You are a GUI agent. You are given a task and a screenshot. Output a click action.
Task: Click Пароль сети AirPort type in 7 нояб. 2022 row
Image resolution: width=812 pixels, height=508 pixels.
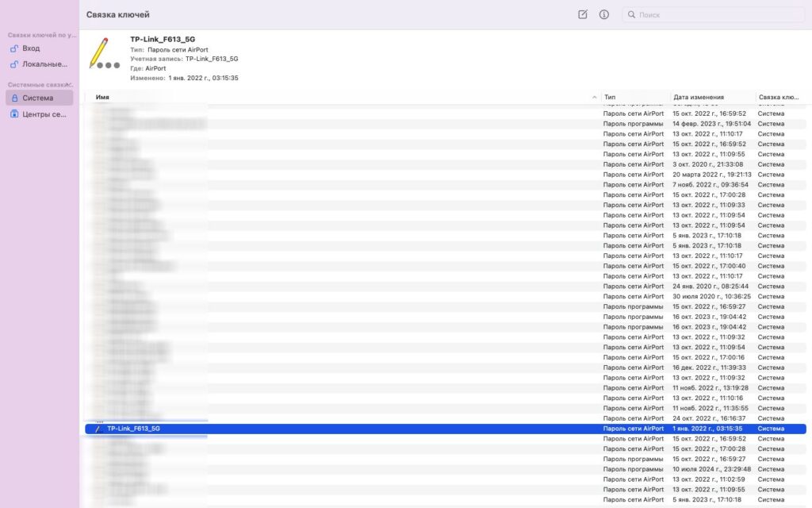[634, 184]
